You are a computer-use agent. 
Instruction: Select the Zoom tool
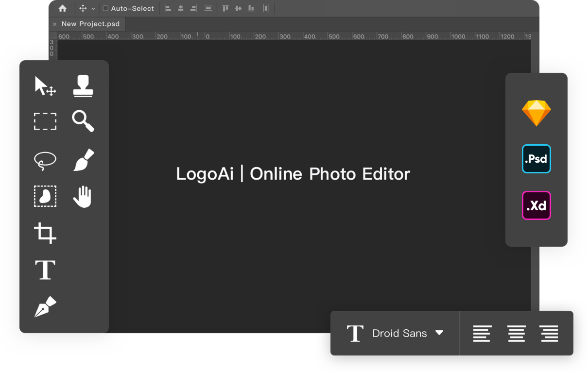pos(83,121)
